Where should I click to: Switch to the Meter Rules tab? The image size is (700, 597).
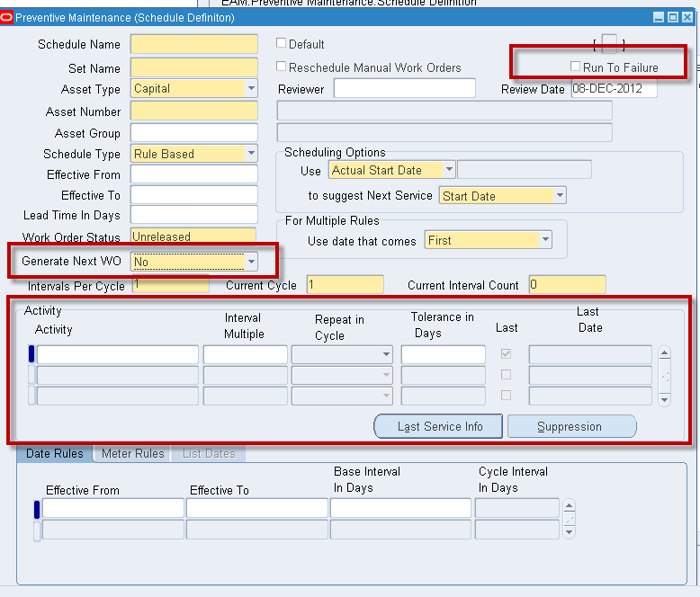pos(132,453)
